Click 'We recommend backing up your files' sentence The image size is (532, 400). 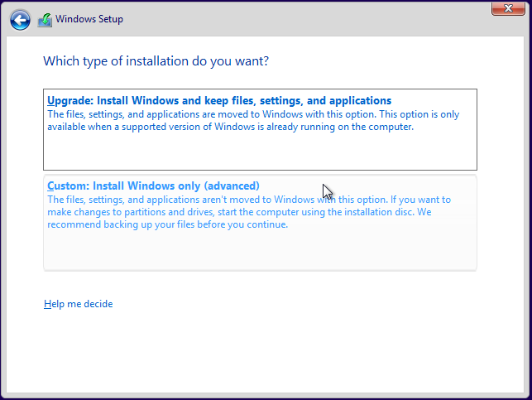(x=165, y=224)
